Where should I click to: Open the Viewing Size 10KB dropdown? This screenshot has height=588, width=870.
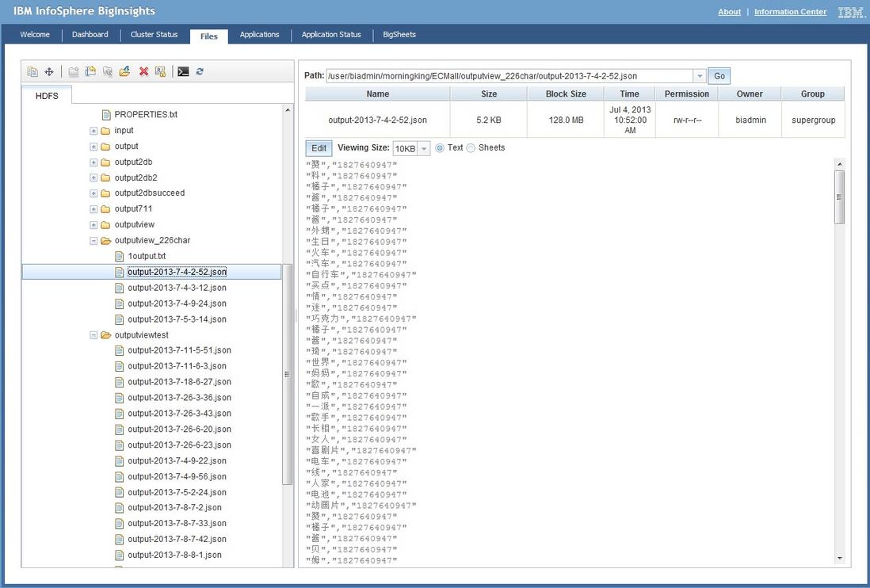click(424, 149)
